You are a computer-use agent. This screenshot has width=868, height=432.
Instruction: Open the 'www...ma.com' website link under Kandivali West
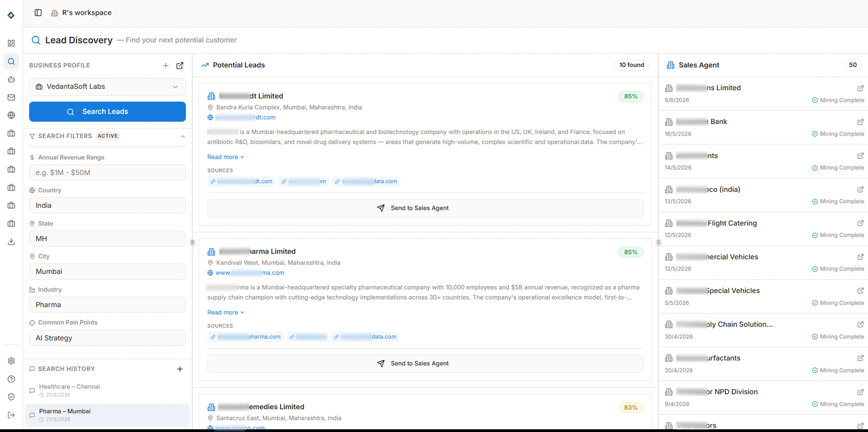pos(250,273)
